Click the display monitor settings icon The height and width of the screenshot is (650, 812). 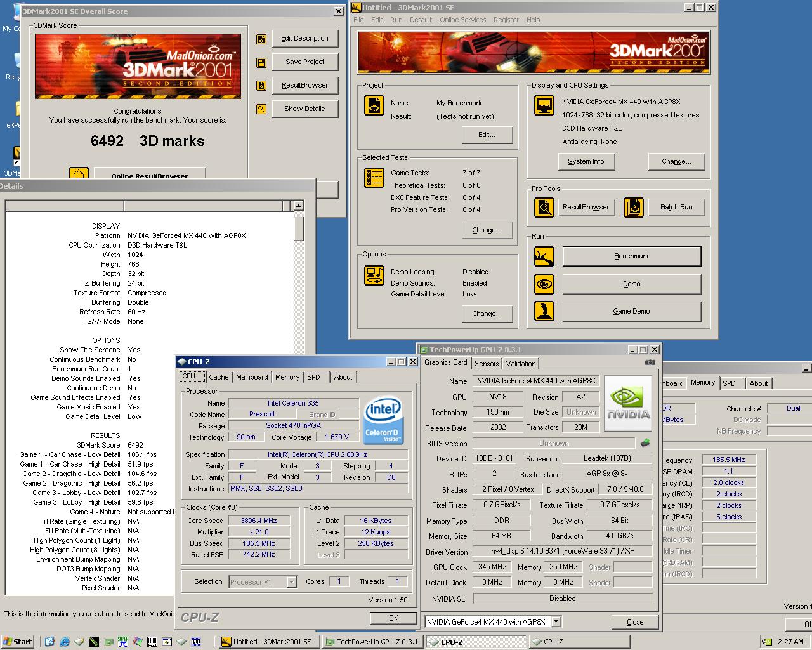pos(544,105)
